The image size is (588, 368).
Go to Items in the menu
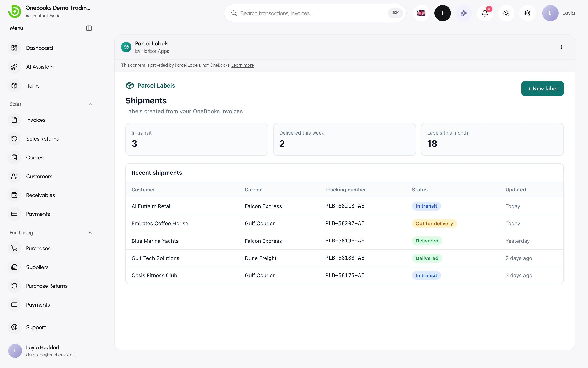click(x=32, y=86)
